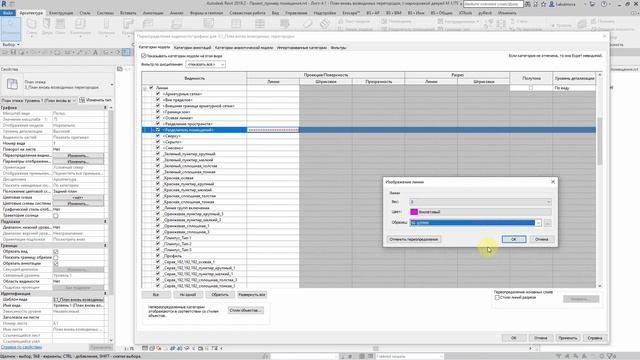Viewport: 640px width, 360px height.
Task: Toggle the Halftone (Полутона) checkbox in Lines row
Action: 531,88
